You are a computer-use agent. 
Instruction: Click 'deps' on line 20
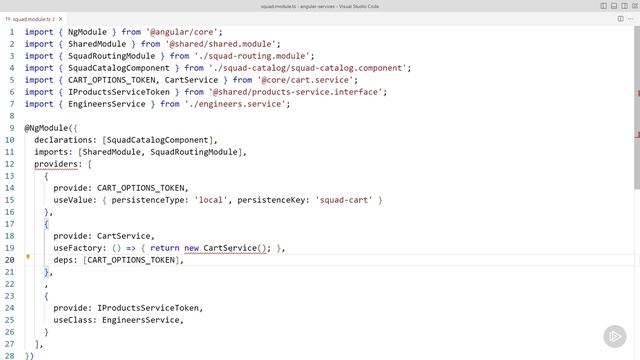click(63, 260)
